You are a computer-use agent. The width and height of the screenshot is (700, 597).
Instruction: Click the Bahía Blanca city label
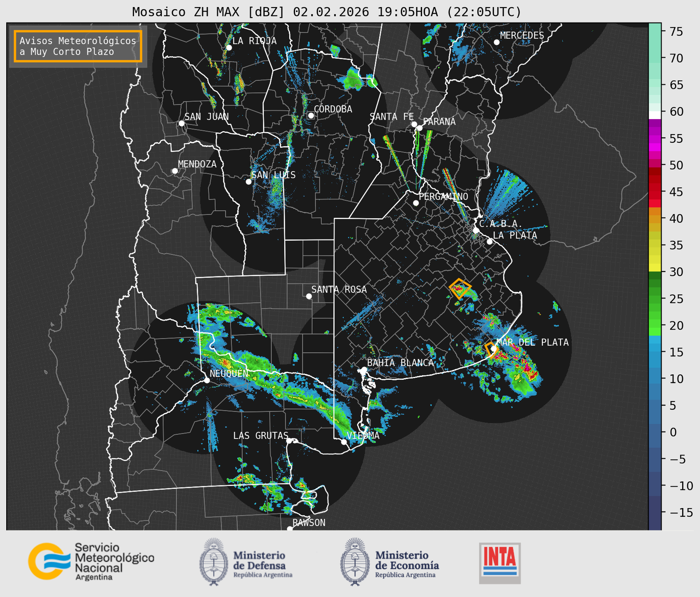(x=400, y=362)
